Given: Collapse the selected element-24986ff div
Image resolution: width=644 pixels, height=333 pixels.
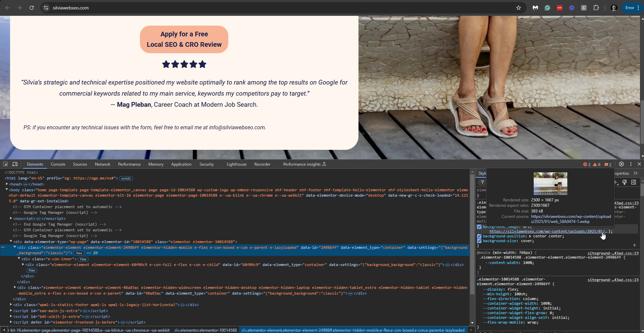Looking at the screenshot, I should point(15,247).
